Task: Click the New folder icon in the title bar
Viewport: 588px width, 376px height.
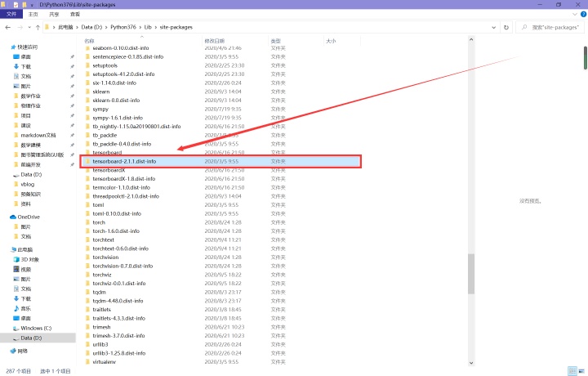Action: pos(24,5)
